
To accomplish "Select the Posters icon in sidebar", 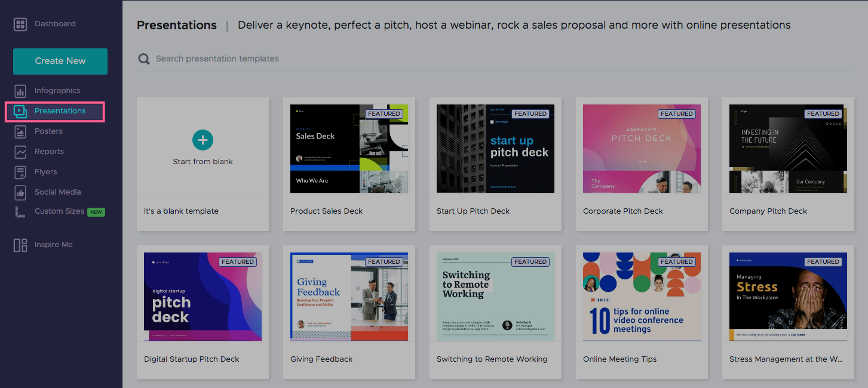I will (x=20, y=131).
